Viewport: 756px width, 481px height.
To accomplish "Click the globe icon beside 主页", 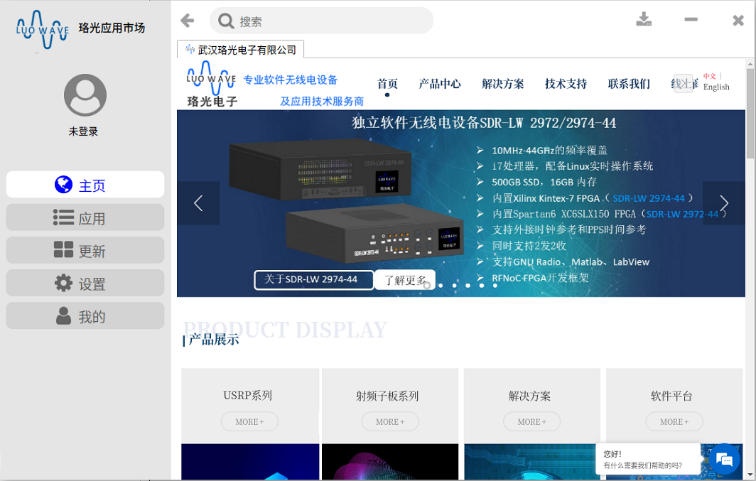I will pyautogui.click(x=63, y=185).
